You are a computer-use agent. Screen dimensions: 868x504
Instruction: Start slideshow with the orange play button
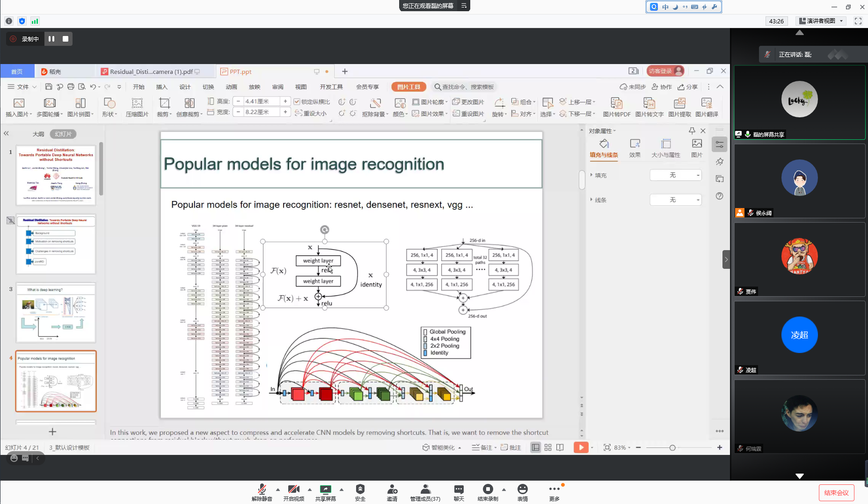point(581,447)
